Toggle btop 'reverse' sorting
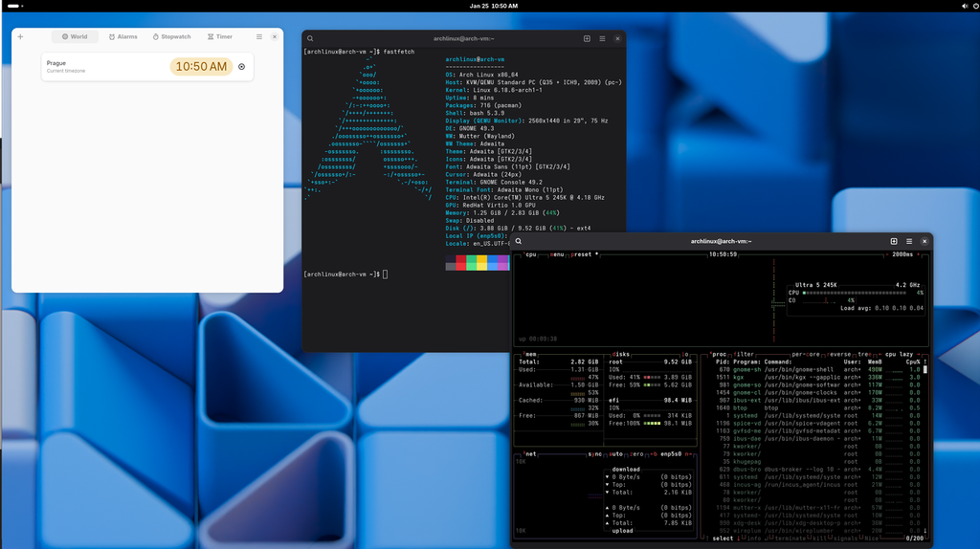 click(x=838, y=354)
